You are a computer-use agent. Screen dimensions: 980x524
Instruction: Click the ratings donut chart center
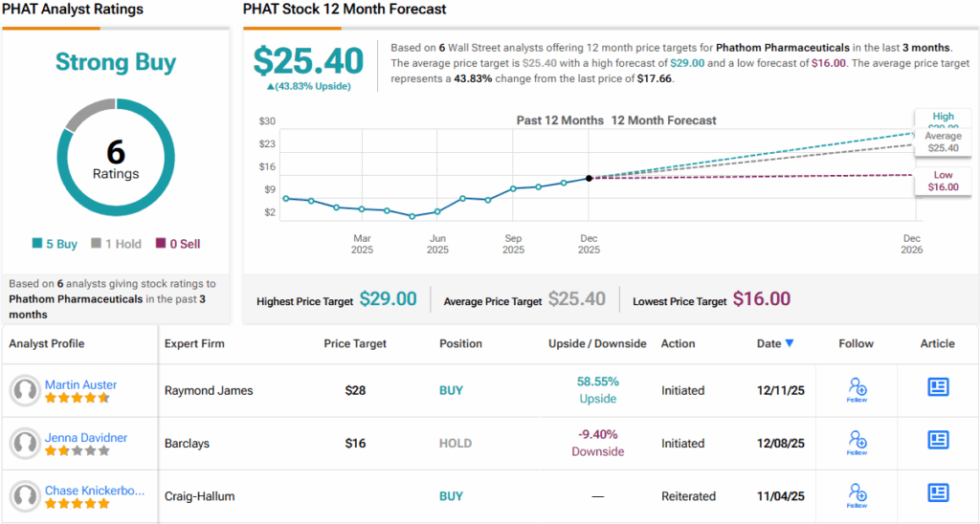pyautogui.click(x=115, y=158)
